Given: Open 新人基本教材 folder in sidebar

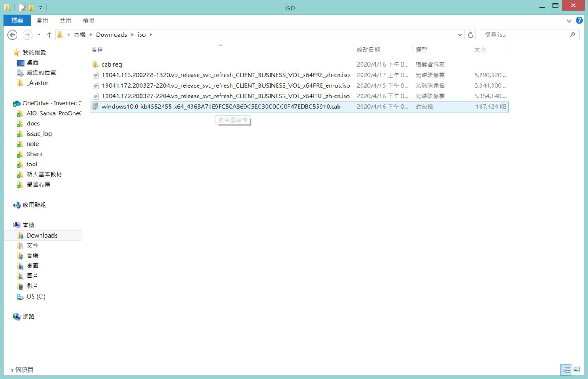Looking at the screenshot, I should pos(44,175).
